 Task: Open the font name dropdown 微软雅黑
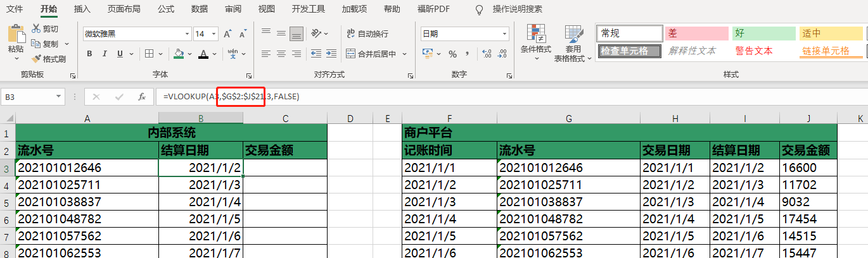187,34
